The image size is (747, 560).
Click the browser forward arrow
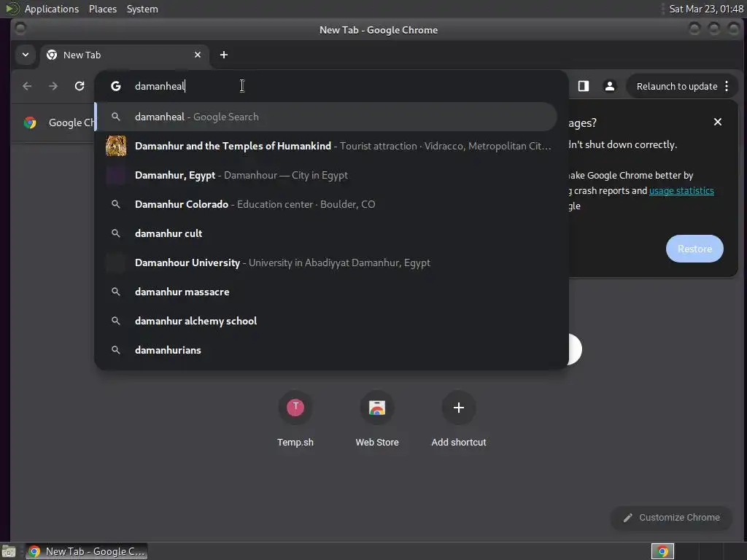53,86
